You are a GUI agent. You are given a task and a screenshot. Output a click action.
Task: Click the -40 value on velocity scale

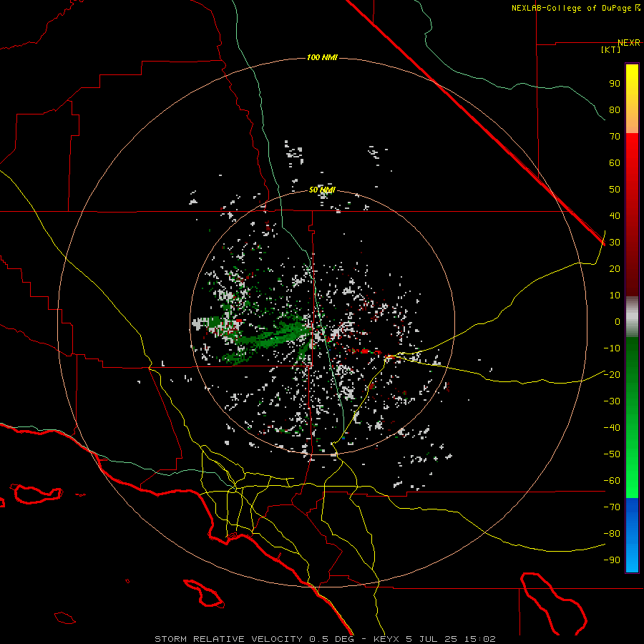click(x=612, y=428)
